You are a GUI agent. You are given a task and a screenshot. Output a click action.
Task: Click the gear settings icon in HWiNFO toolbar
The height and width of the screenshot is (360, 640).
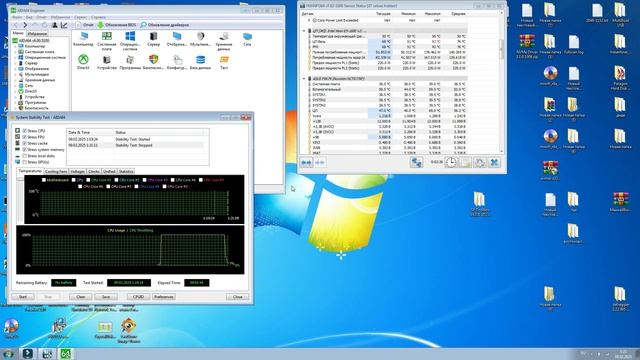click(x=480, y=162)
